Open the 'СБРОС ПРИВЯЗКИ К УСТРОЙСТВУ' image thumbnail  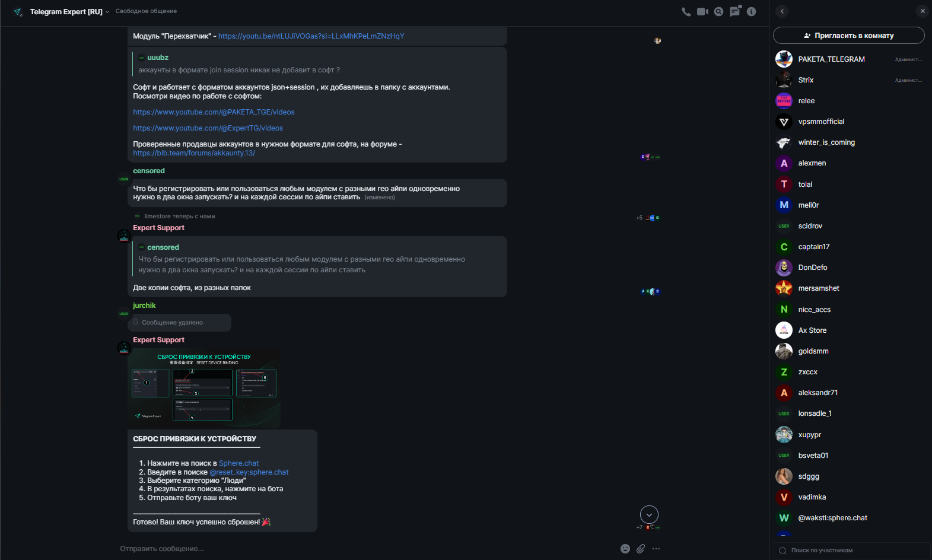tap(204, 388)
